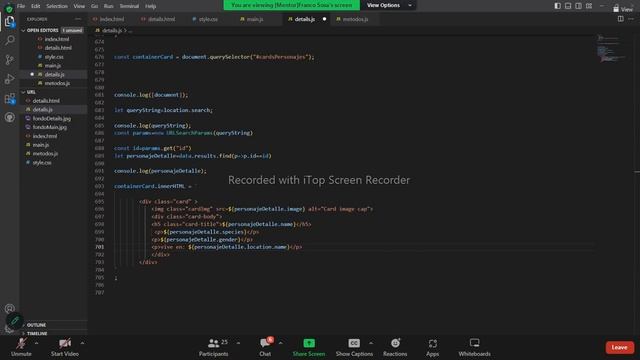Click the code minimap preview
This screenshot has width=640, height=360.
click(611, 49)
